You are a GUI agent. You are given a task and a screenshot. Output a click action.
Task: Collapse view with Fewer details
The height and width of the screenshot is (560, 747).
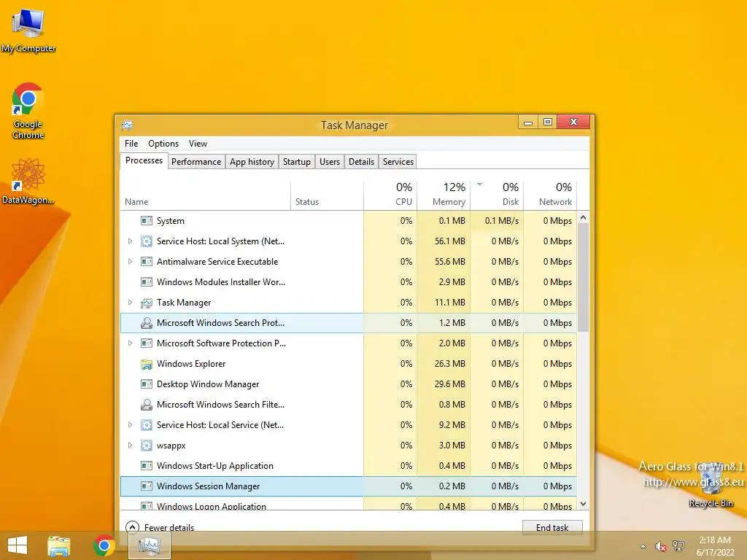pos(160,527)
